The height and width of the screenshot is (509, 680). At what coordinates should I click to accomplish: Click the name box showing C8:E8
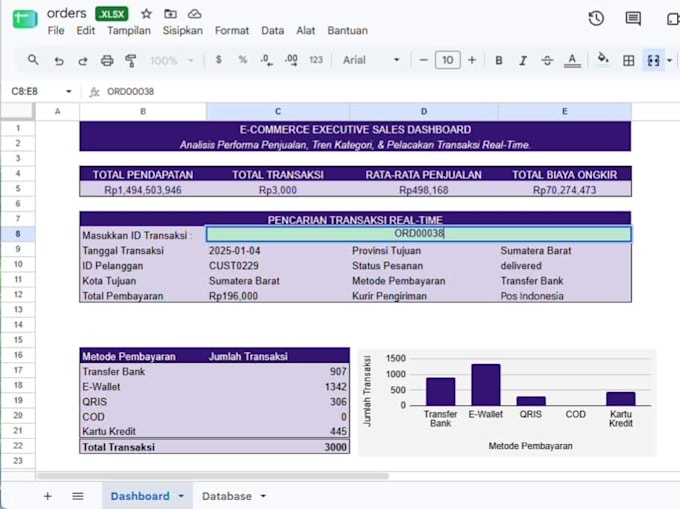[x=25, y=91]
